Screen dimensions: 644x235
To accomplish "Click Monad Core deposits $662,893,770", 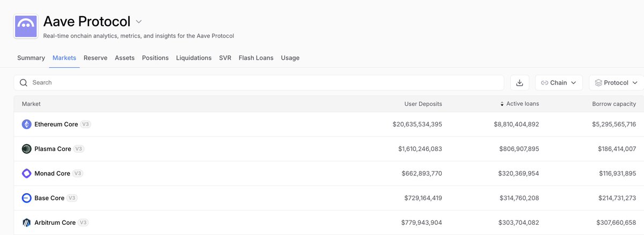I will tap(422, 174).
